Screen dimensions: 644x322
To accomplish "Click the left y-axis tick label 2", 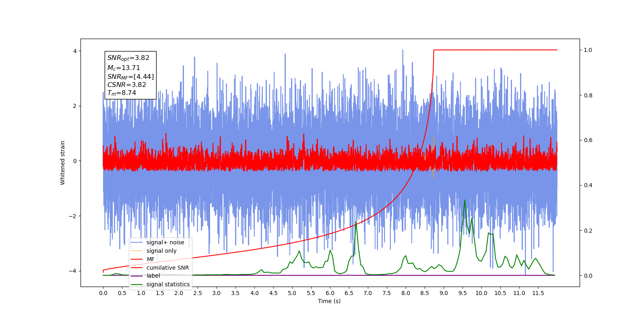I will (75, 106).
